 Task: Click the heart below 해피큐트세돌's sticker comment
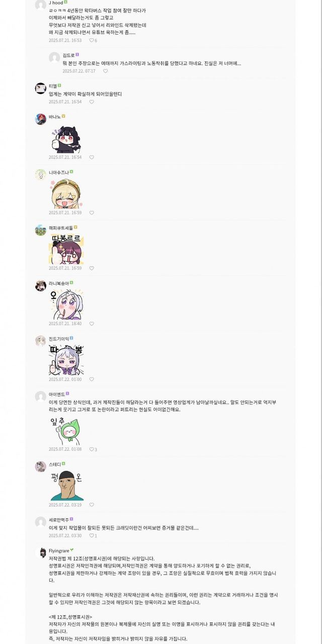point(92,268)
